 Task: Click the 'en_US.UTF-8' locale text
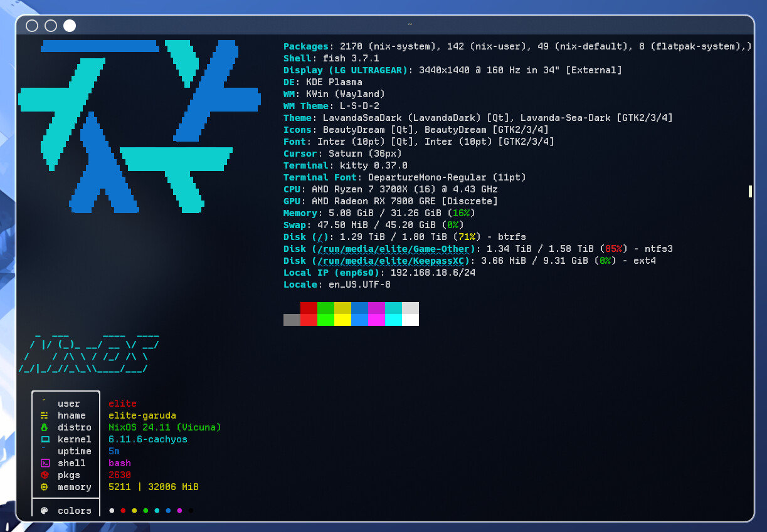(x=359, y=284)
